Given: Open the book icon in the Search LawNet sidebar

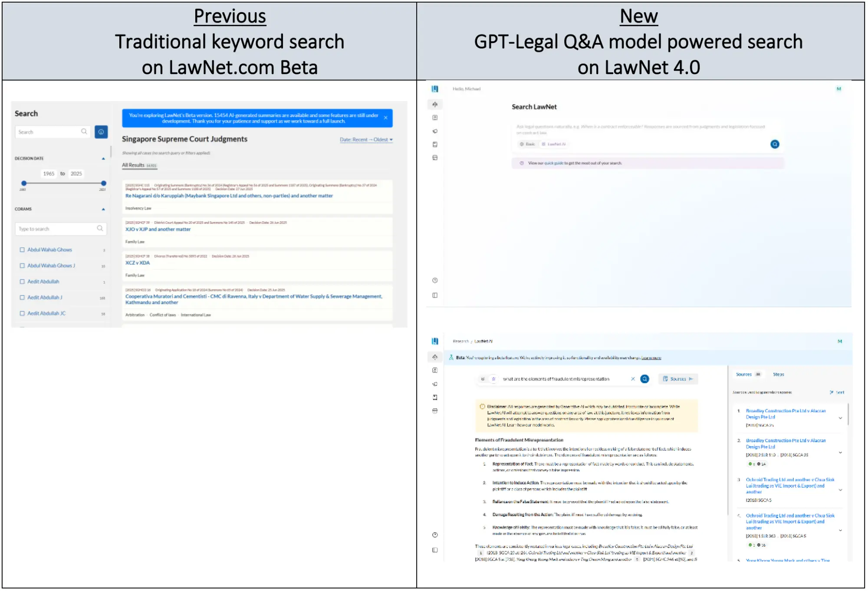Looking at the screenshot, I should (435, 144).
